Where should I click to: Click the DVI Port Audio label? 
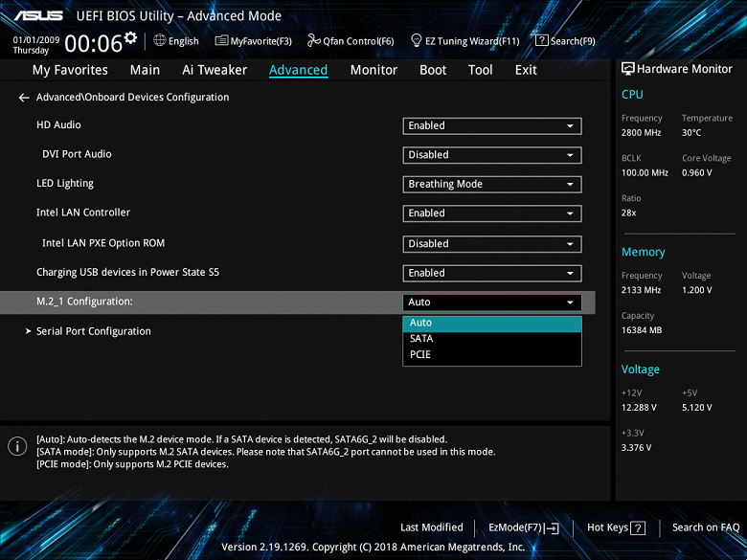click(77, 154)
